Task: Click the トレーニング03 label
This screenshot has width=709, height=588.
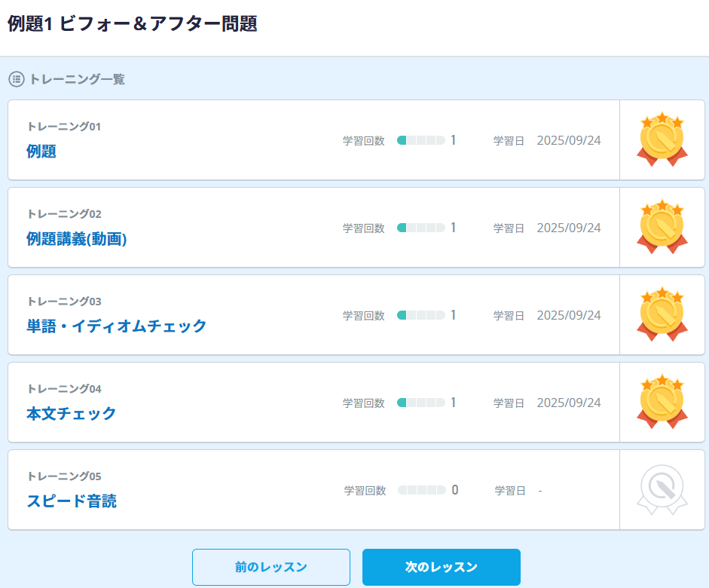Action: (63, 302)
